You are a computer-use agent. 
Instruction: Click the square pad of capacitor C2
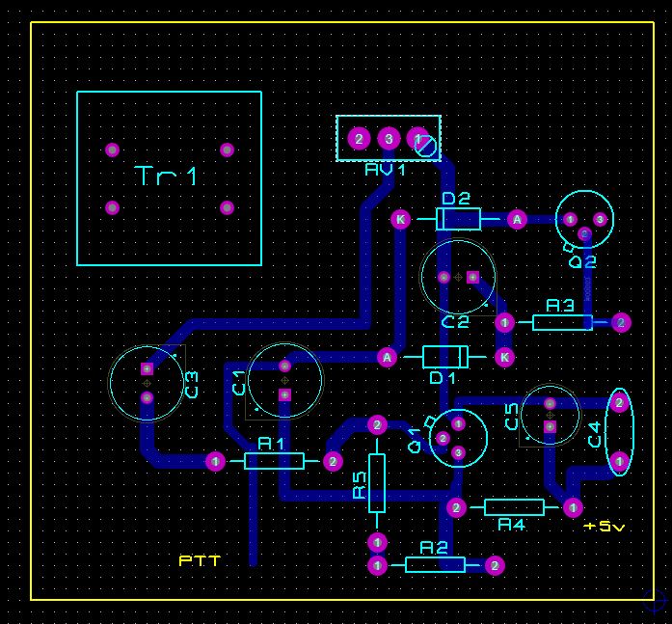tap(472, 278)
